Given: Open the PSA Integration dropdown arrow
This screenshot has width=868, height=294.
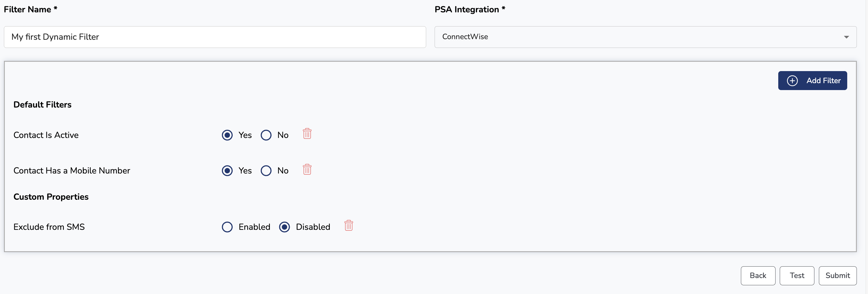Looking at the screenshot, I should (x=846, y=37).
